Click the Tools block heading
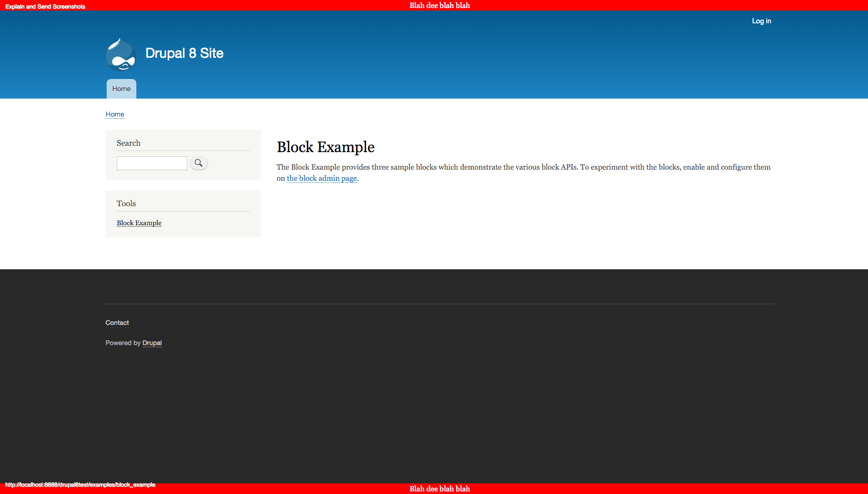 pyautogui.click(x=126, y=204)
